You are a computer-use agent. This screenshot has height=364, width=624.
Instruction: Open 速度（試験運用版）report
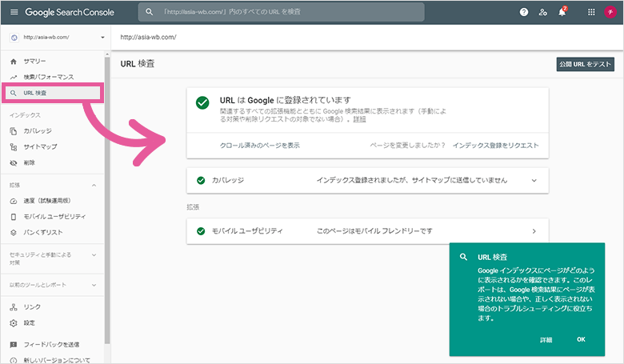tap(47, 201)
